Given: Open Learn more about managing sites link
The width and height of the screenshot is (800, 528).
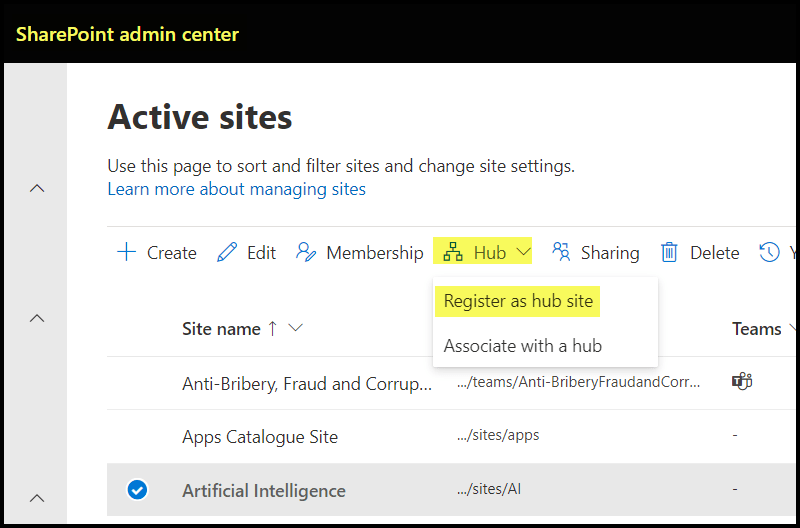Looking at the screenshot, I should (x=236, y=189).
